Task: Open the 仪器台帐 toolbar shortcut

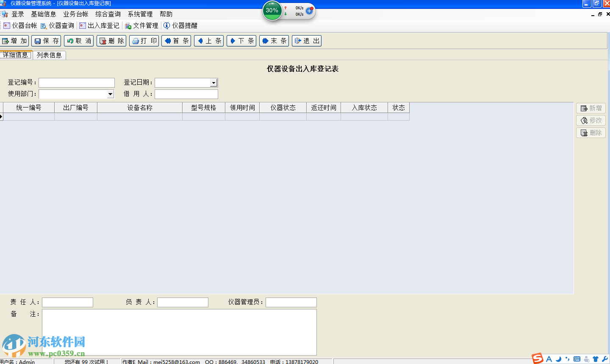Action: [20, 26]
